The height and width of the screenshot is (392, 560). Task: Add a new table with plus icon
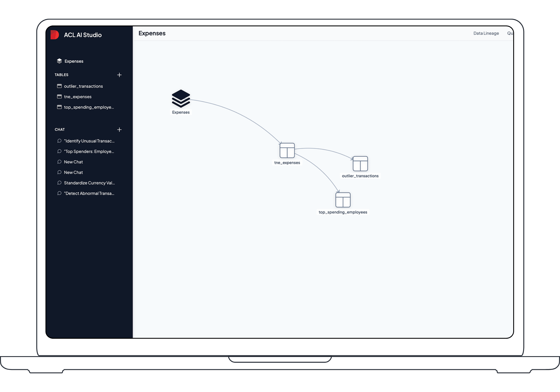(119, 75)
